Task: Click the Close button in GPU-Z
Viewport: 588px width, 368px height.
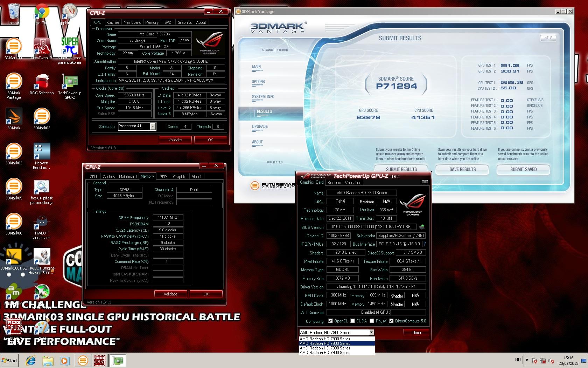Action: coord(416,332)
